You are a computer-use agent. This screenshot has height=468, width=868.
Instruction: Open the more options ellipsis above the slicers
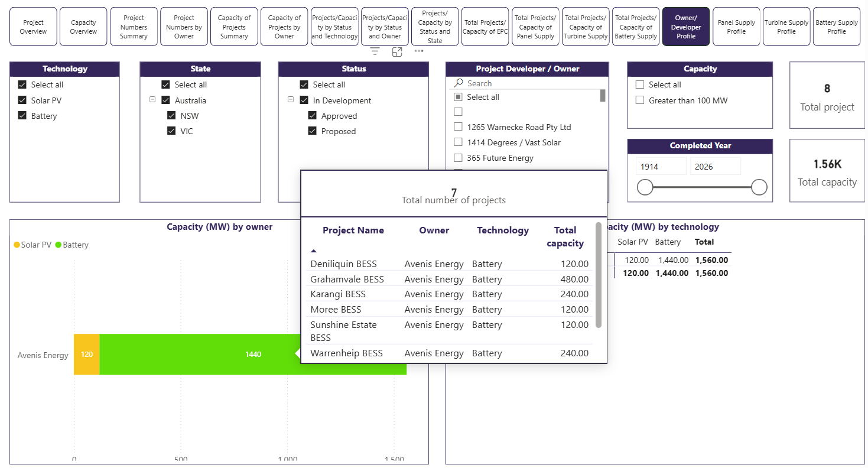point(419,51)
